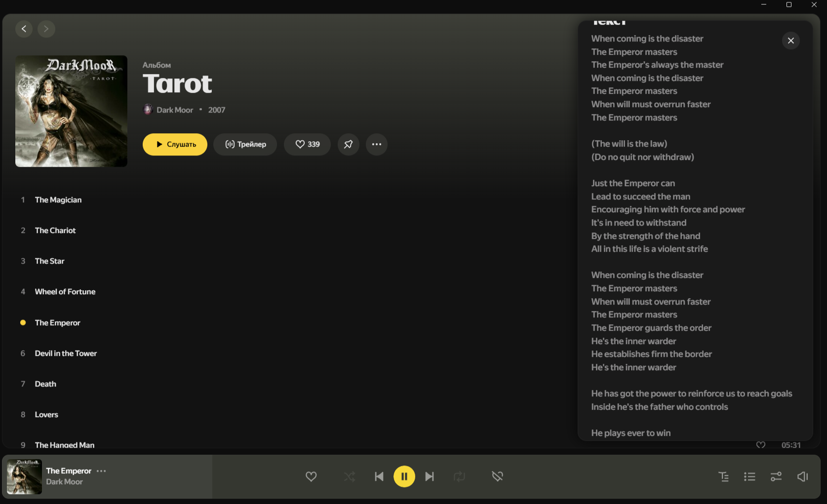
Task: Open the now-playing cover thumbnail in player bar
Action: pyautogui.click(x=24, y=477)
